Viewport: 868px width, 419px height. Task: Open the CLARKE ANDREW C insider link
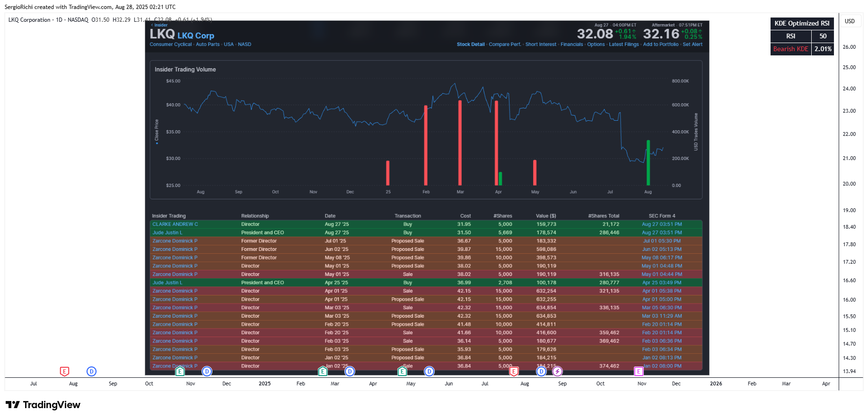pos(175,224)
